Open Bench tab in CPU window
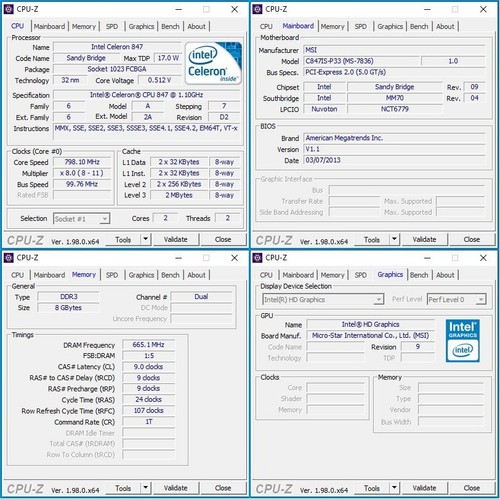The width and height of the screenshot is (500, 499). click(170, 26)
